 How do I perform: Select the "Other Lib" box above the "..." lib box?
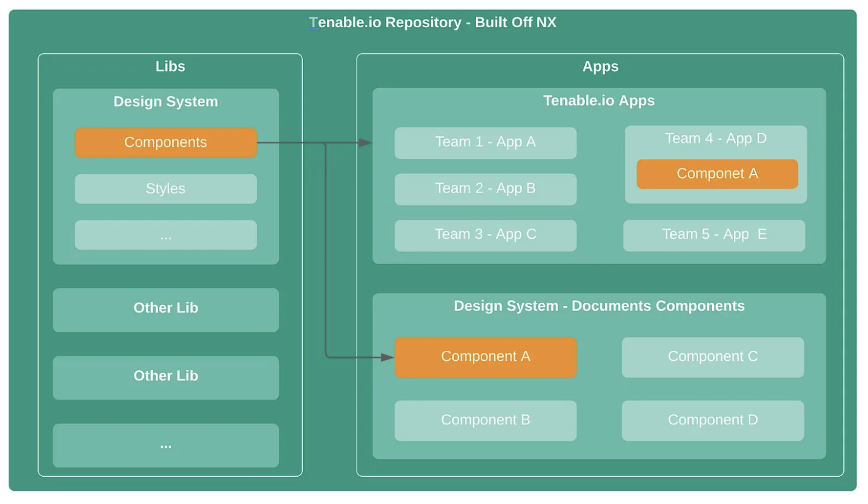click(x=166, y=378)
